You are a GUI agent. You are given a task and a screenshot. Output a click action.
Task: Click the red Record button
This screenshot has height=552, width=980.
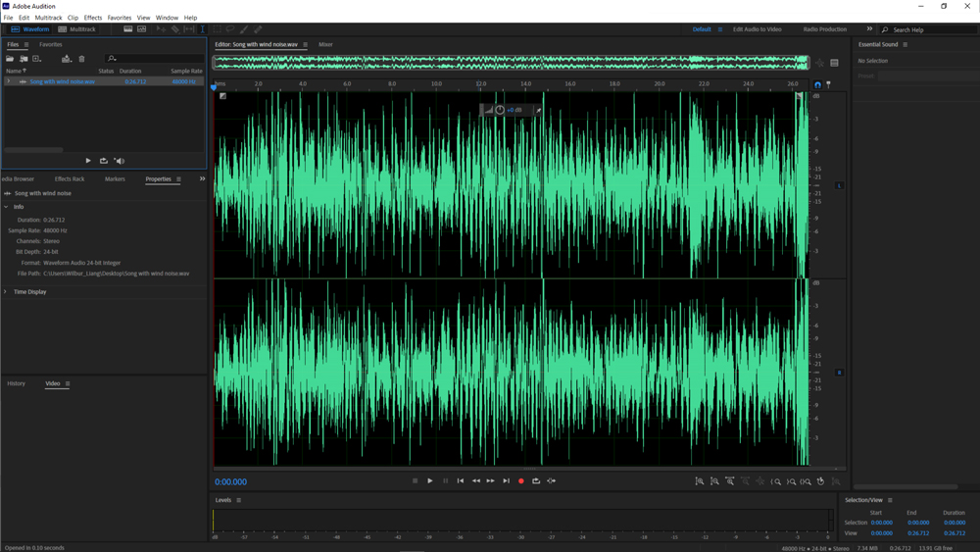pyautogui.click(x=521, y=481)
